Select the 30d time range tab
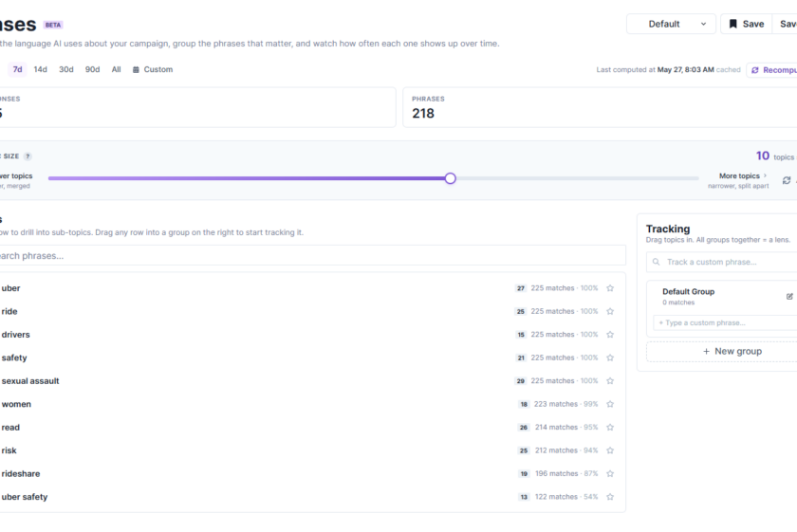This screenshot has width=797, height=532. [66, 69]
